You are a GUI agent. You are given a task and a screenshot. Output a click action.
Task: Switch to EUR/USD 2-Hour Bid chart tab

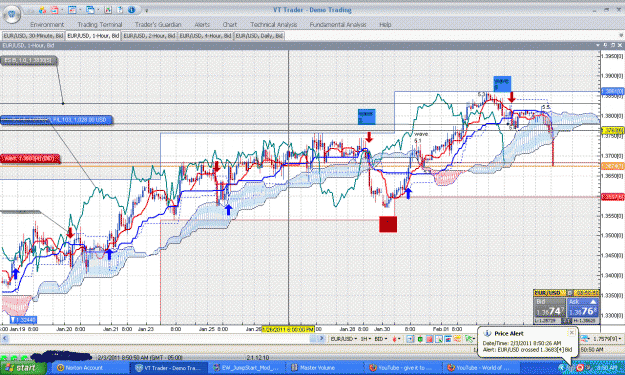pyautogui.click(x=149, y=36)
